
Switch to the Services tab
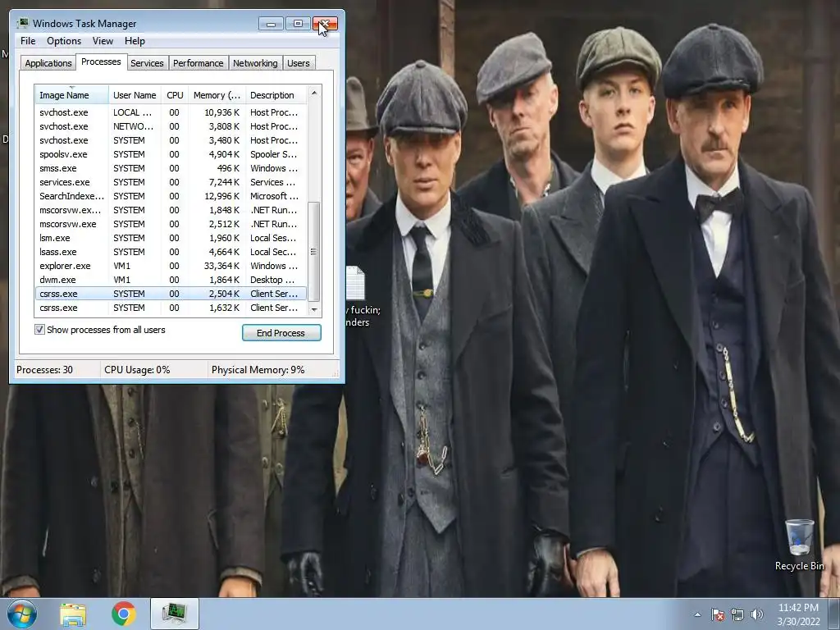(147, 63)
